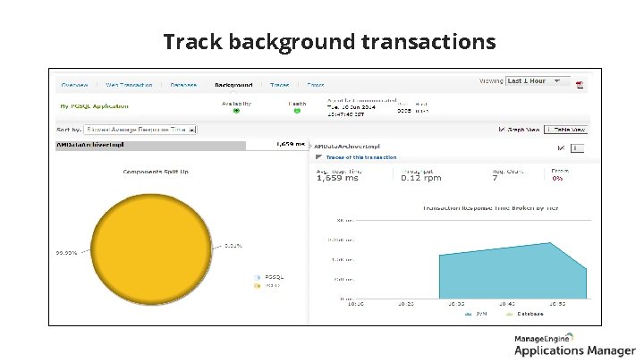
Task: Select the small table view icon for AMDataArchiverImpl
Action: [x=577, y=148]
